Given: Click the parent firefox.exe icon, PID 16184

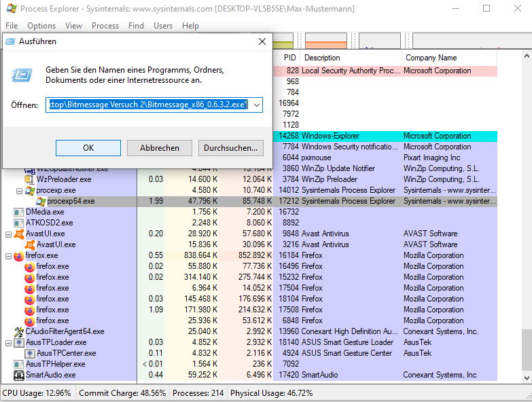Looking at the screenshot, I should 19,255.
